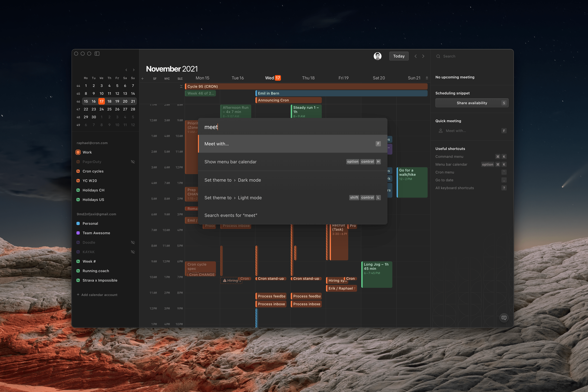This screenshot has height=392, width=588.
Task: Collapse the all-day events section
Action: (181, 86)
